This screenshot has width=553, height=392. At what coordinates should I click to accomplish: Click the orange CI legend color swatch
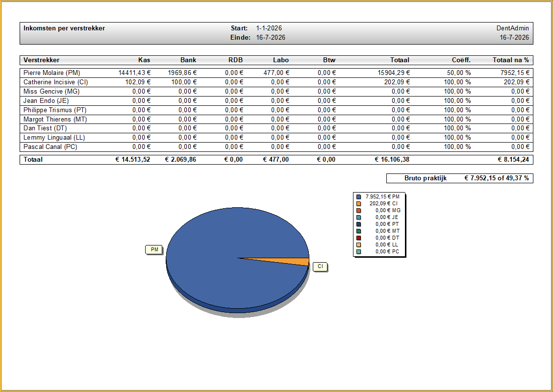tap(359, 204)
